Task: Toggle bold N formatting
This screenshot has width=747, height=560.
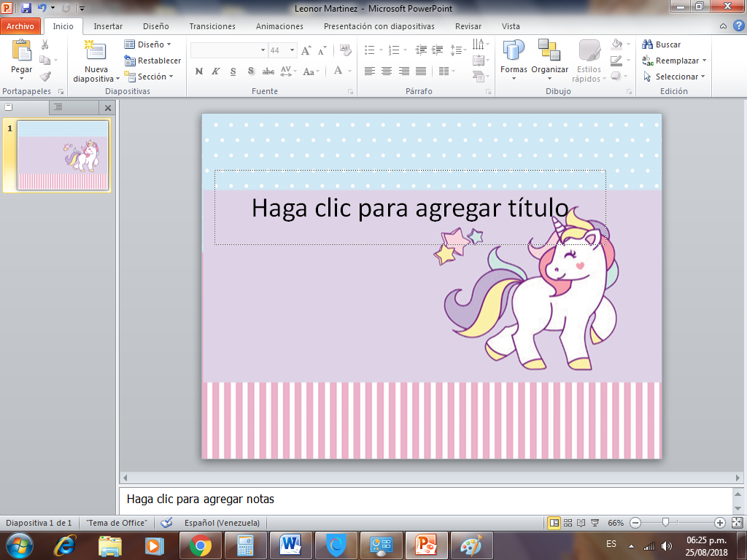Action: 199,71
